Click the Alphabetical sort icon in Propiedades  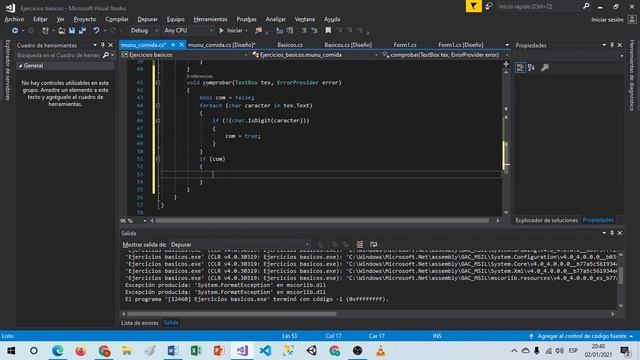tap(531, 68)
